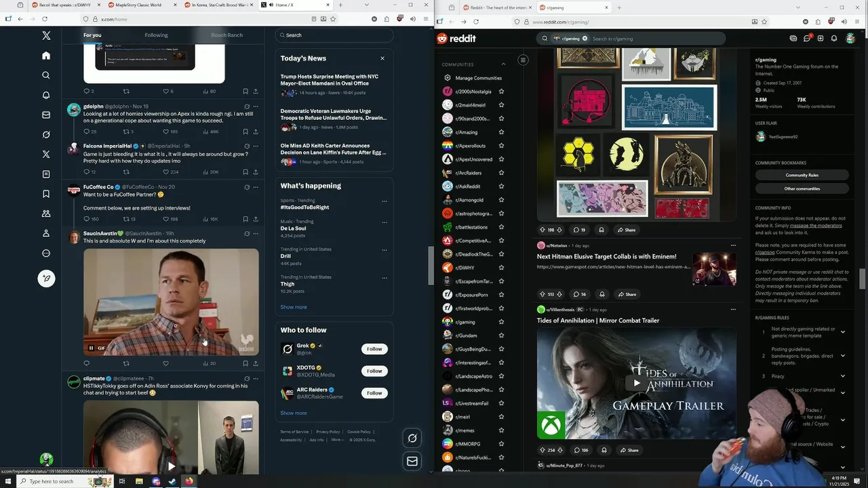Share the SaucinAwstin post
868x488 pixels.
(x=256, y=363)
